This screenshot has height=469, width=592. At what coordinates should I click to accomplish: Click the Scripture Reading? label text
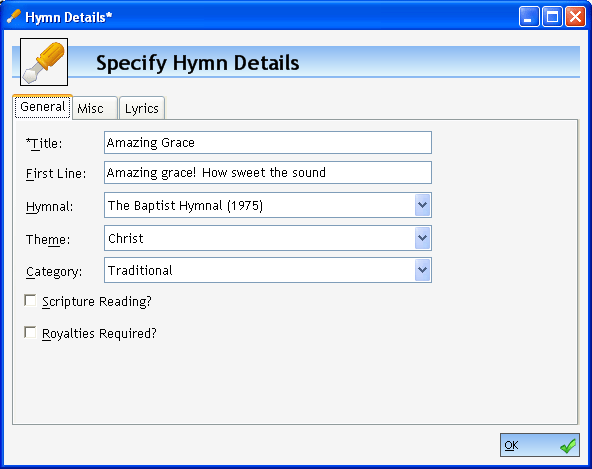coord(97,301)
